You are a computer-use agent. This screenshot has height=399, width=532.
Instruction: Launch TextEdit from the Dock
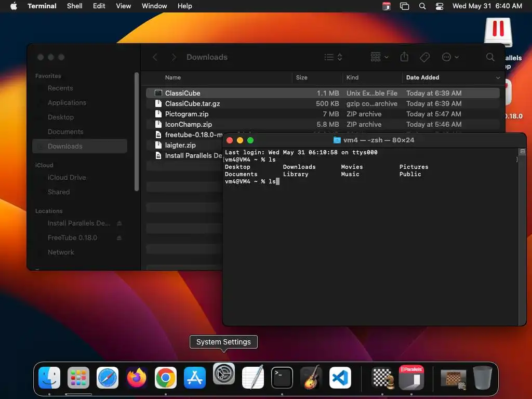[x=253, y=377]
